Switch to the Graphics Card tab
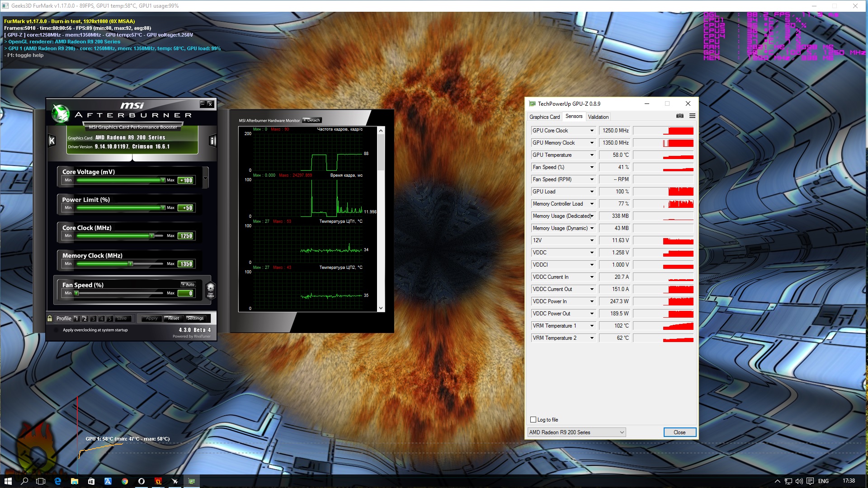The width and height of the screenshot is (868, 488). [544, 117]
